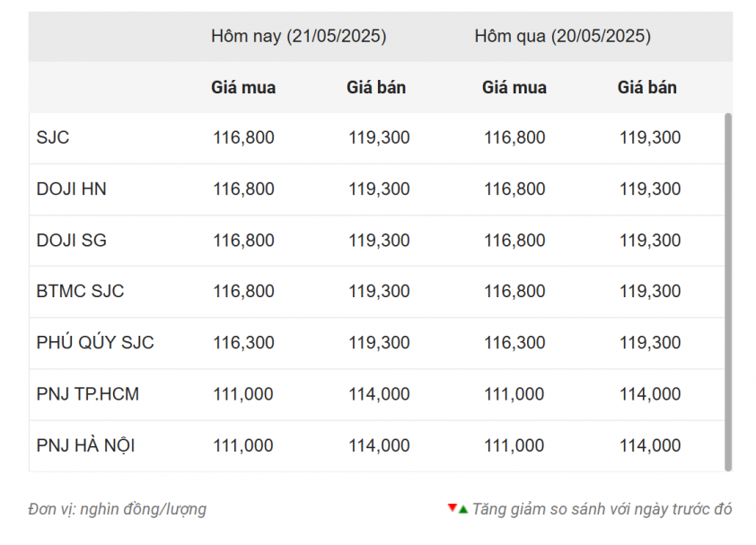
Task: Select the "Hôm nay (21/05/2025)" column header
Action: [298, 37]
